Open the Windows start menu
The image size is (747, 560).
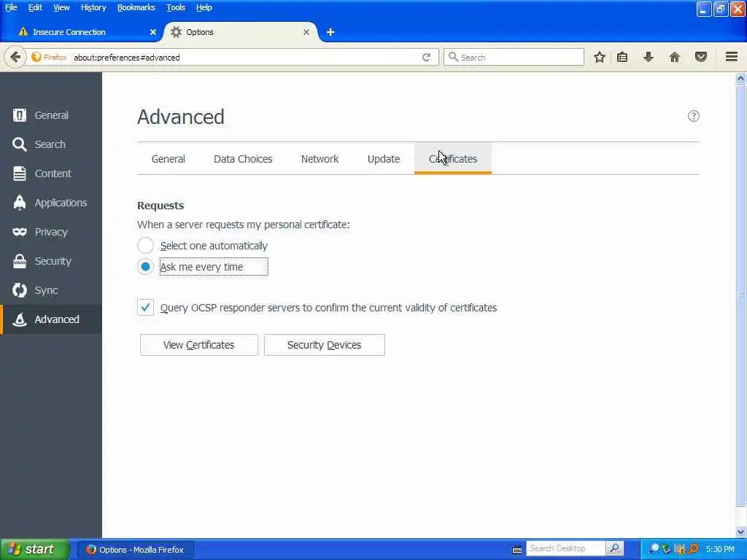click(34, 549)
